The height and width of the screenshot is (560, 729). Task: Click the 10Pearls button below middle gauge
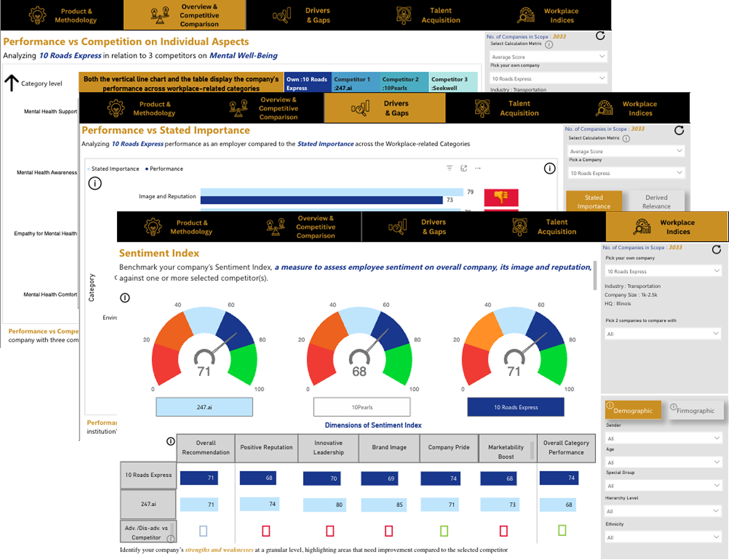click(362, 407)
